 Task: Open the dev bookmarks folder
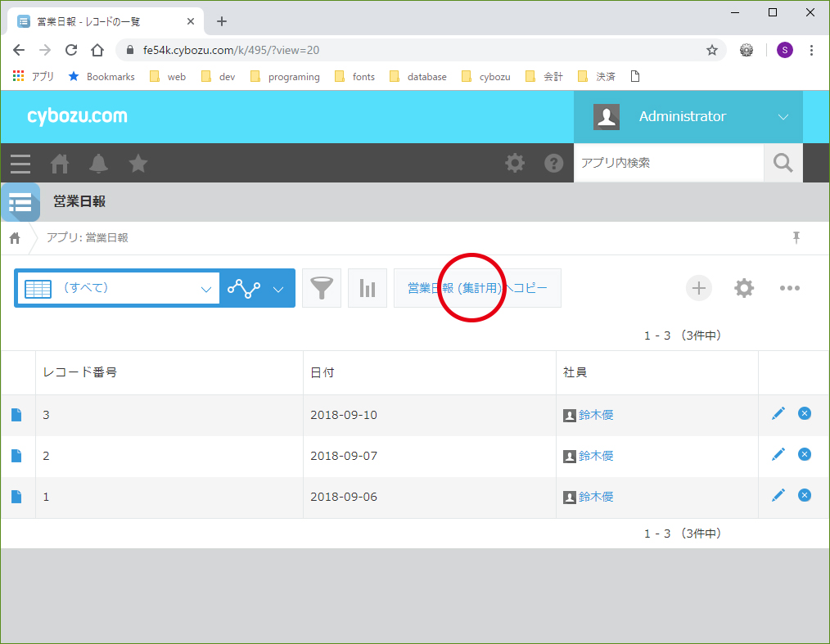218,77
